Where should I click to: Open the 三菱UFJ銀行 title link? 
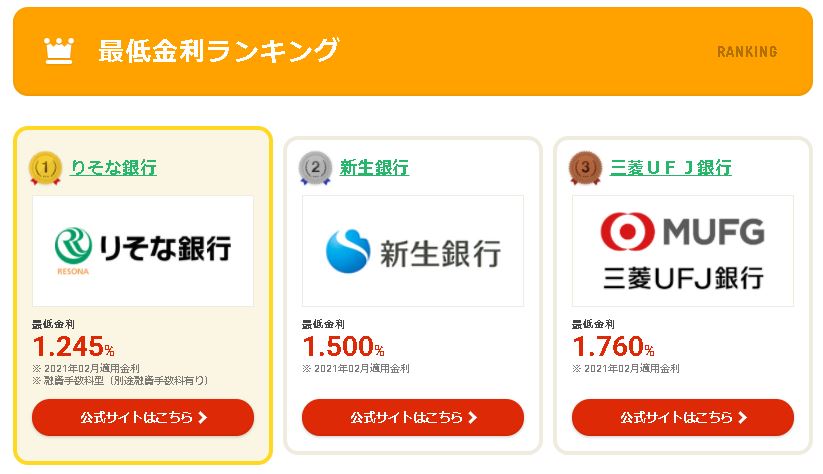coord(670,167)
